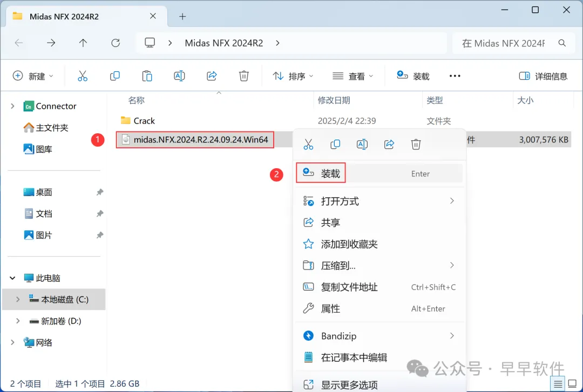Viewport: 583px width, 392px height.
Task: Open the 查看 view dropdown
Action: click(352, 76)
